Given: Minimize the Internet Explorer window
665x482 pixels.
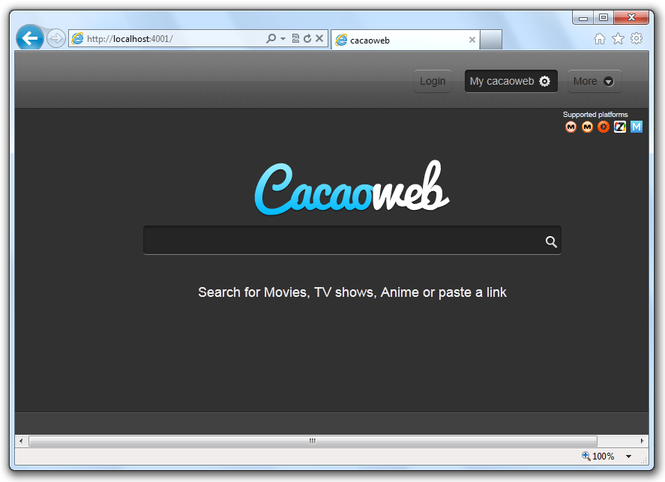Looking at the screenshot, I should coord(583,17).
